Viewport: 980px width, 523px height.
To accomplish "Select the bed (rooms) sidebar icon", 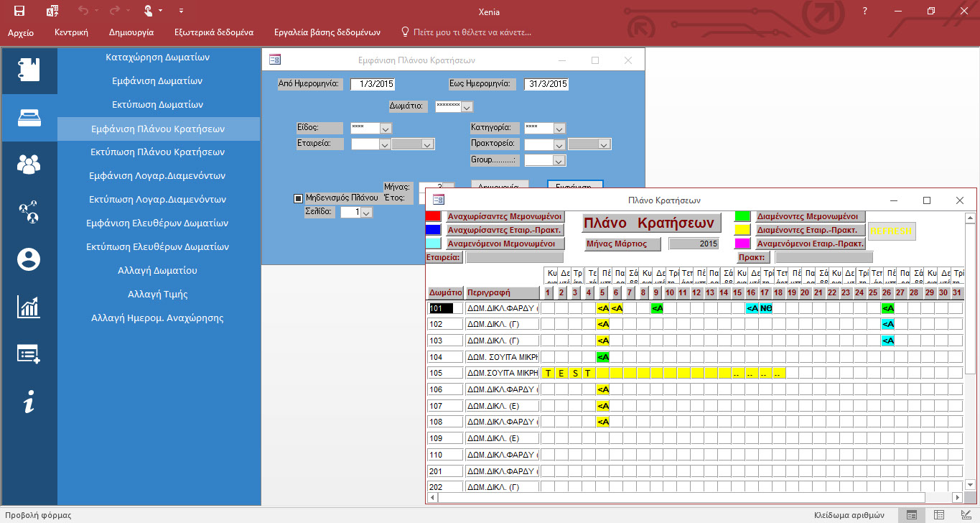I will pos(29,117).
